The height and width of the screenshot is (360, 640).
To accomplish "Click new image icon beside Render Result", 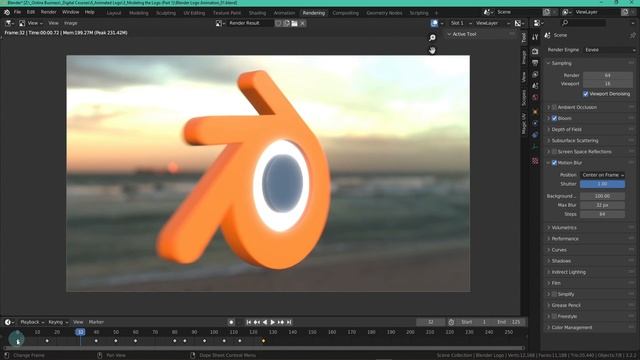I will [286, 23].
